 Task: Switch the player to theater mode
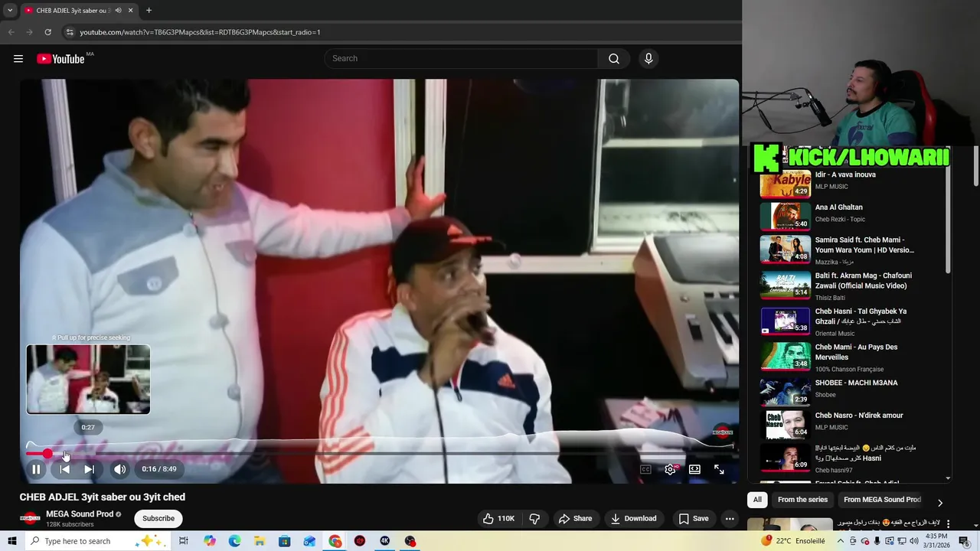[694, 469]
